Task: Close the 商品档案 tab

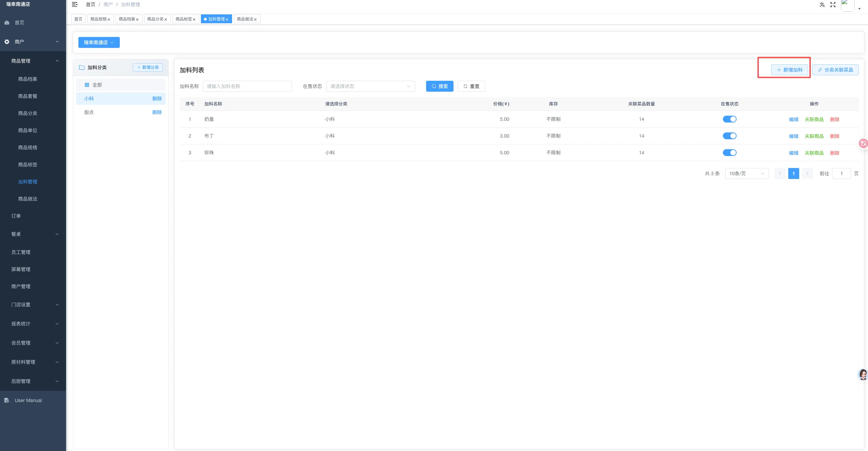Action: click(x=137, y=20)
